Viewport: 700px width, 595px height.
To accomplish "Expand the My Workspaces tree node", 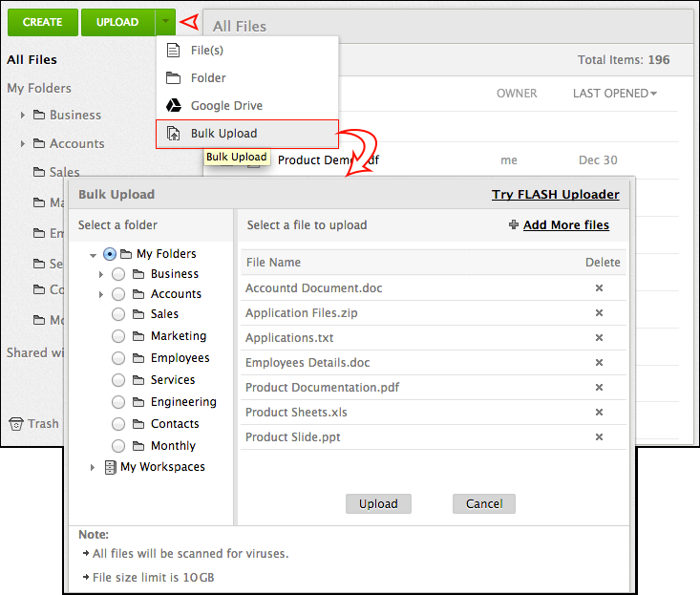I will 93,467.
